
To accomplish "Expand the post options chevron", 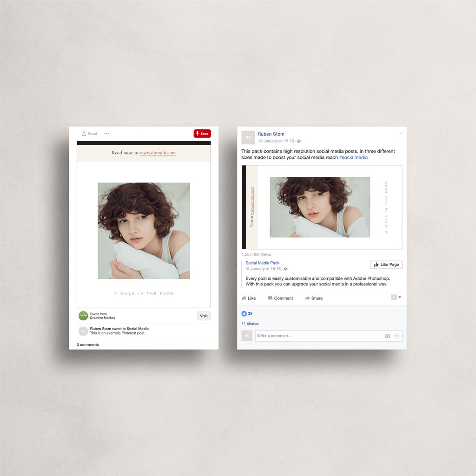I will (401, 133).
